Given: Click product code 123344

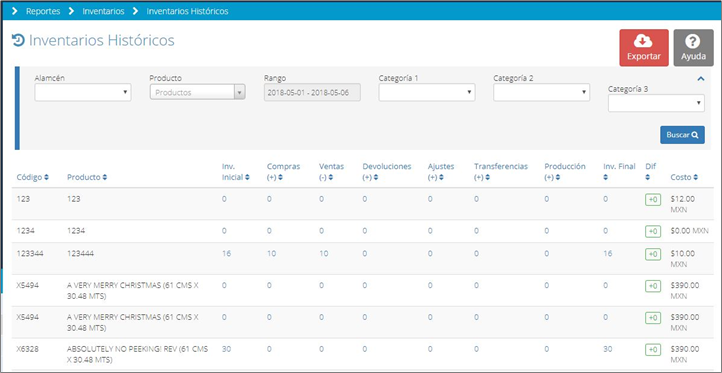Looking at the screenshot, I should [x=30, y=254].
